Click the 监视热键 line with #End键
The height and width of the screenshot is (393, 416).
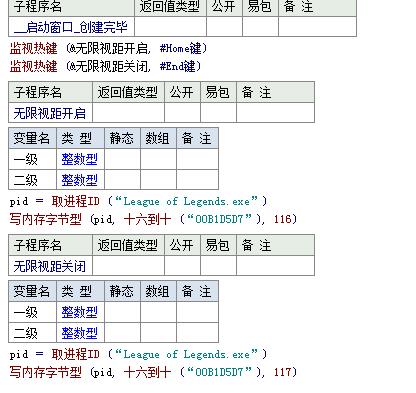coord(106,66)
